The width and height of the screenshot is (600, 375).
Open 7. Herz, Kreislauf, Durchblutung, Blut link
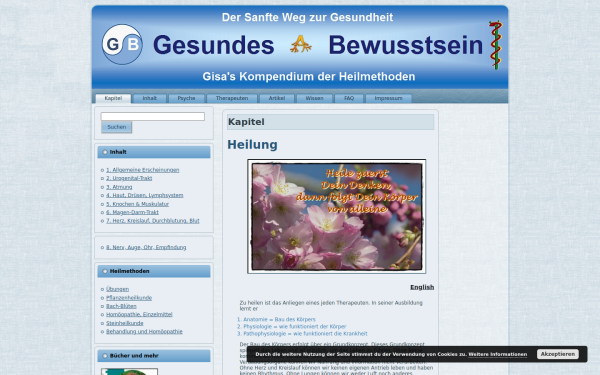coord(153,221)
